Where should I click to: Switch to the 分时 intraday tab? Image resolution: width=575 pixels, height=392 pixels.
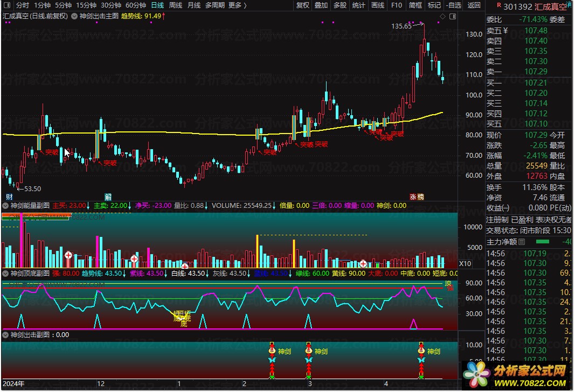click(23, 5)
